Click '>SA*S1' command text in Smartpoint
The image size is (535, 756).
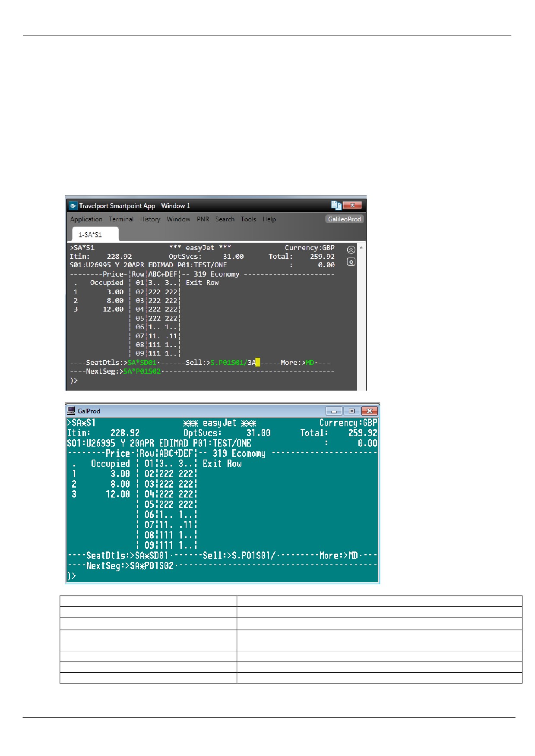tap(82, 248)
